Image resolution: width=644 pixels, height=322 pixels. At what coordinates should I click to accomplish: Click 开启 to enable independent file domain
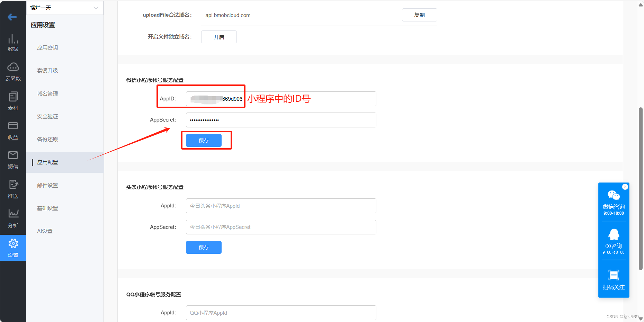219,37
